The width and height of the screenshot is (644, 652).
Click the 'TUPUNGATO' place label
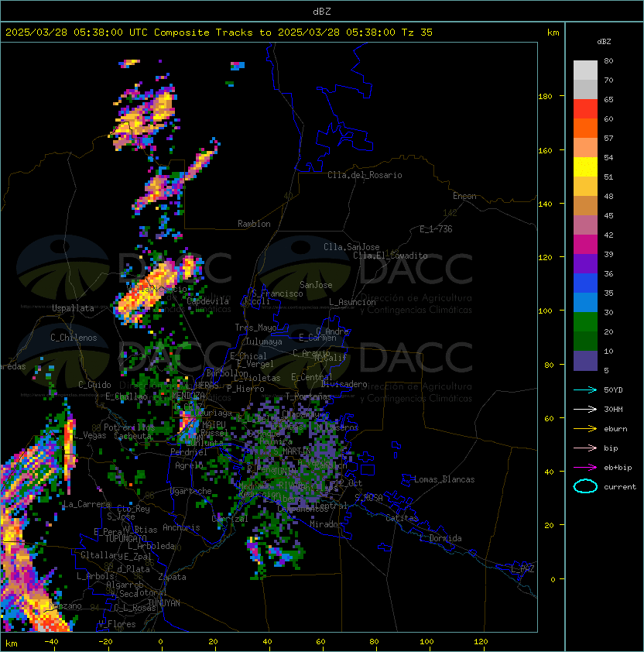click(x=125, y=539)
